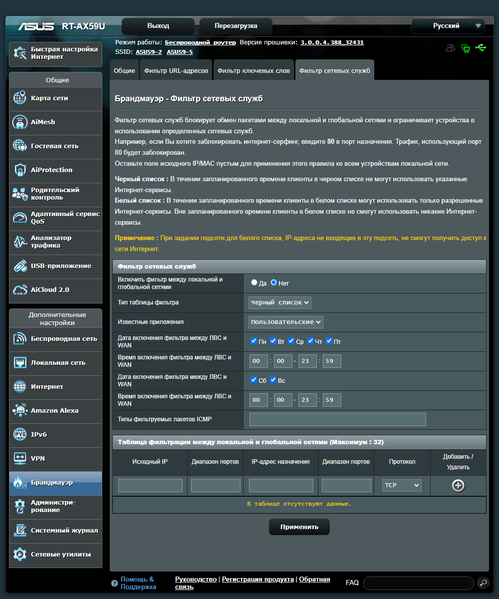The image size is (499, 599).
Task: Open AiMesh from the sidebar icon
Action: pos(20,122)
